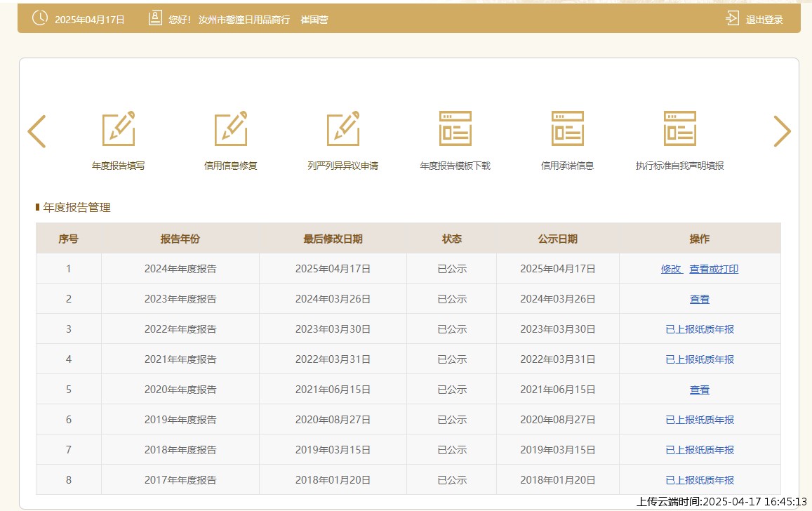Click 查看或打印 for the 2024 annual report
812x511 pixels.
pyautogui.click(x=714, y=270)
